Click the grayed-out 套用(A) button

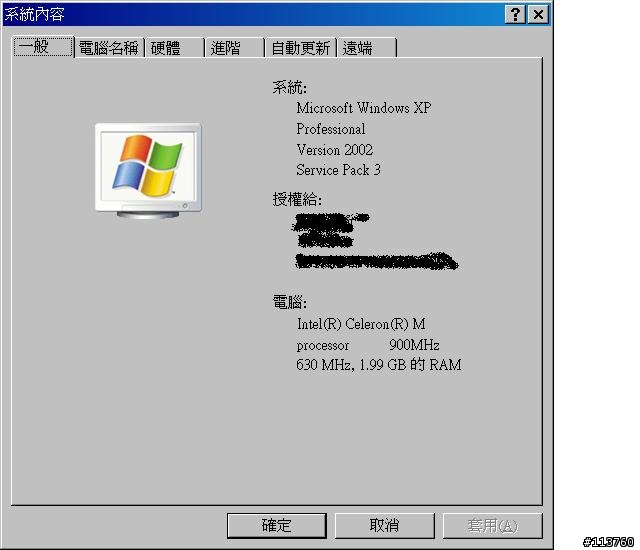click(x=493, y=526)
